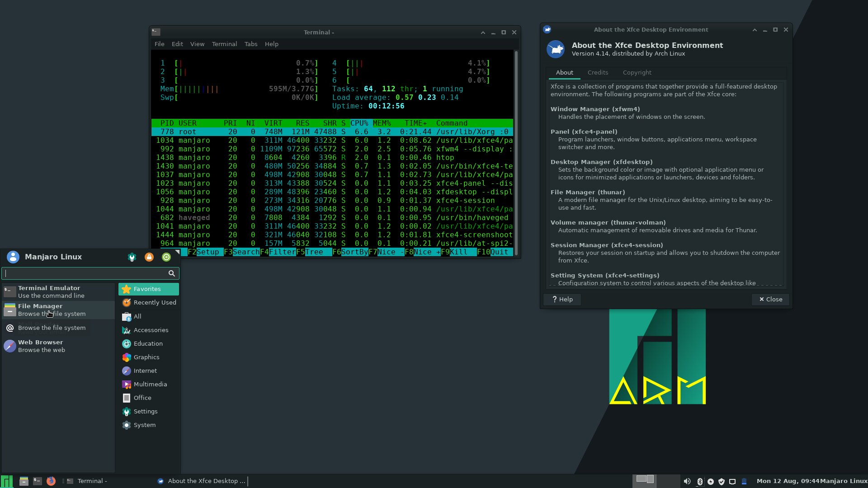
Task: Click the TIME+ column header in htop
Action: (415, 123)
